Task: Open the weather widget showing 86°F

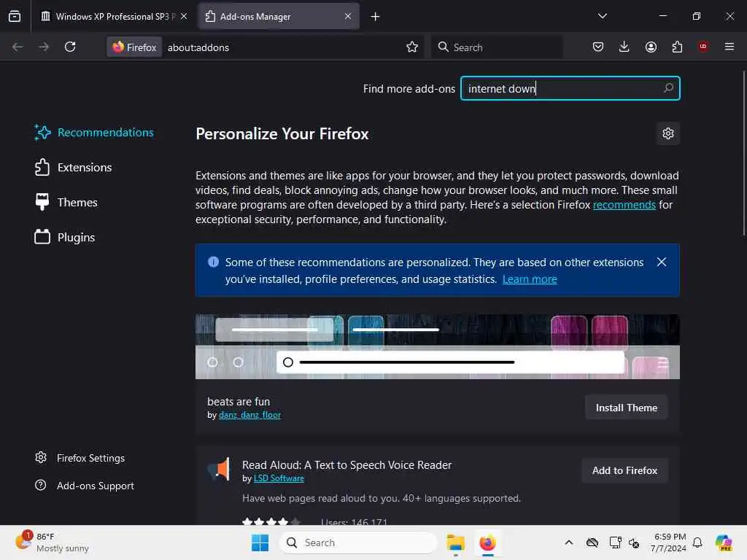Action: [53, 542]
